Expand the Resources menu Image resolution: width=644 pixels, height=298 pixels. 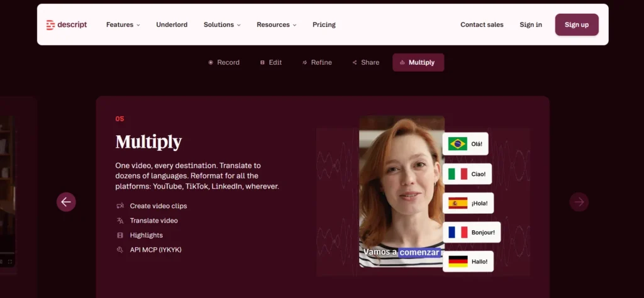point(277,25)
